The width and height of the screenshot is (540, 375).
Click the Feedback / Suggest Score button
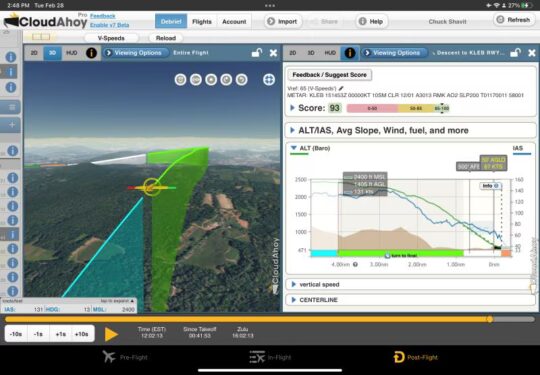pos(330,75)
